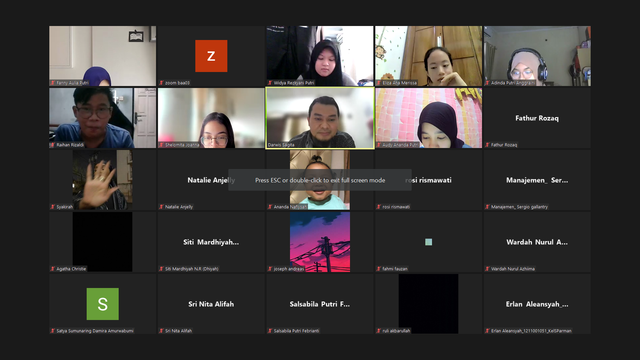Click the 'Darwis Sagita' name label
This screenshot has width=640, height=360.
click(281, 145)
